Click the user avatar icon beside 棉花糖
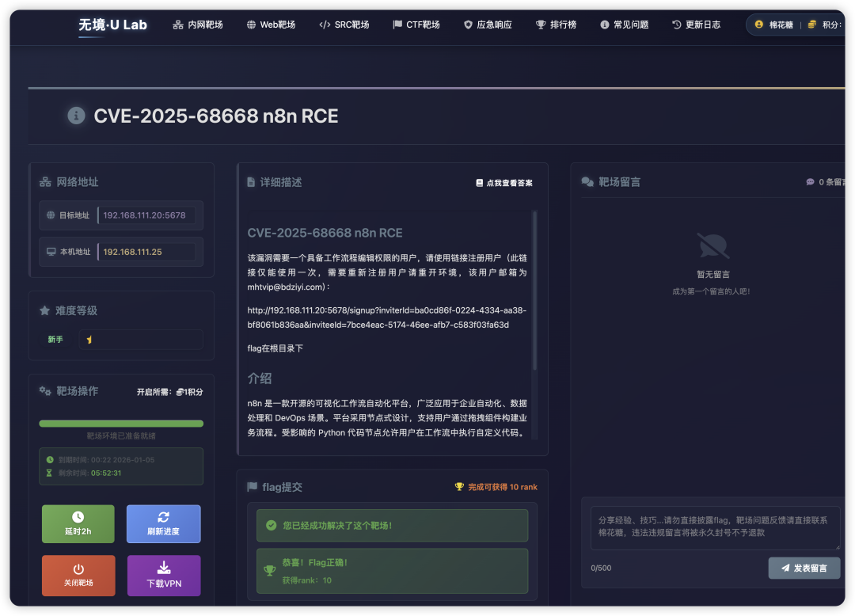Screen dimensions: 855x616 tap(758, 25)
